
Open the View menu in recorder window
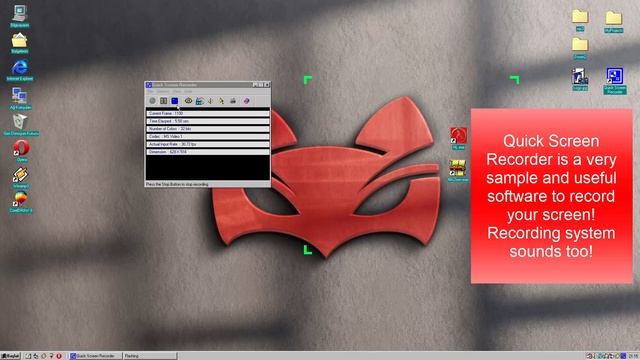coord(177,91)
